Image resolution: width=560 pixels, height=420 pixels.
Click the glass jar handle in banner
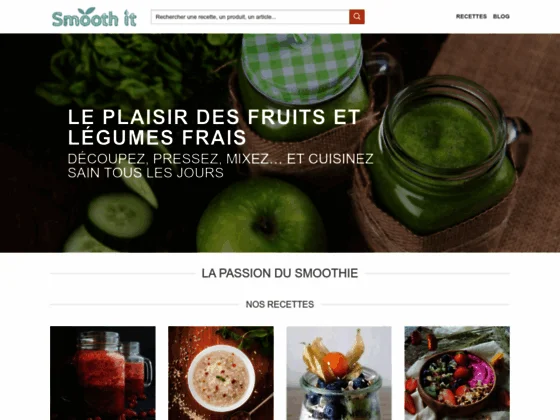(x=520, y=141)
